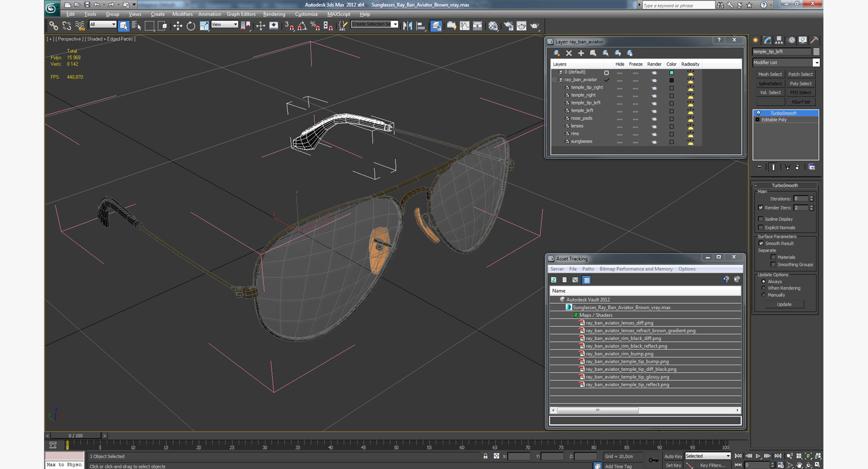Collapse TurboSmooth rollout header
Screen dimensions: 868x469
coord(785,185)
